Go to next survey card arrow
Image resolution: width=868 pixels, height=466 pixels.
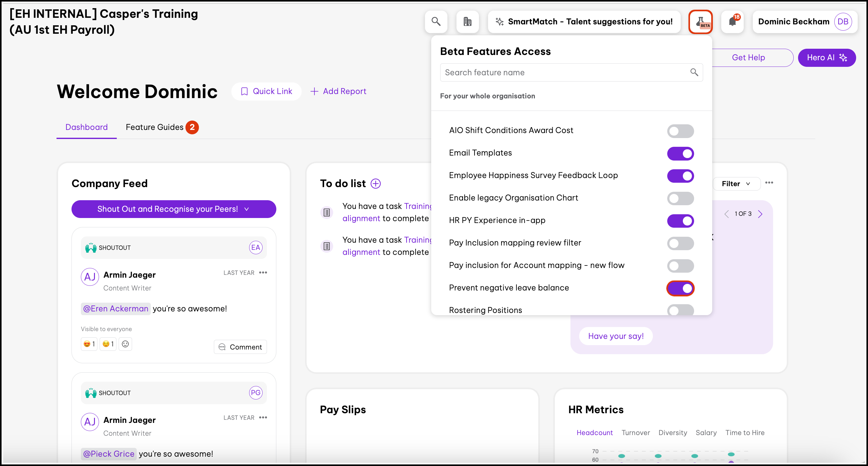point(760,214)
